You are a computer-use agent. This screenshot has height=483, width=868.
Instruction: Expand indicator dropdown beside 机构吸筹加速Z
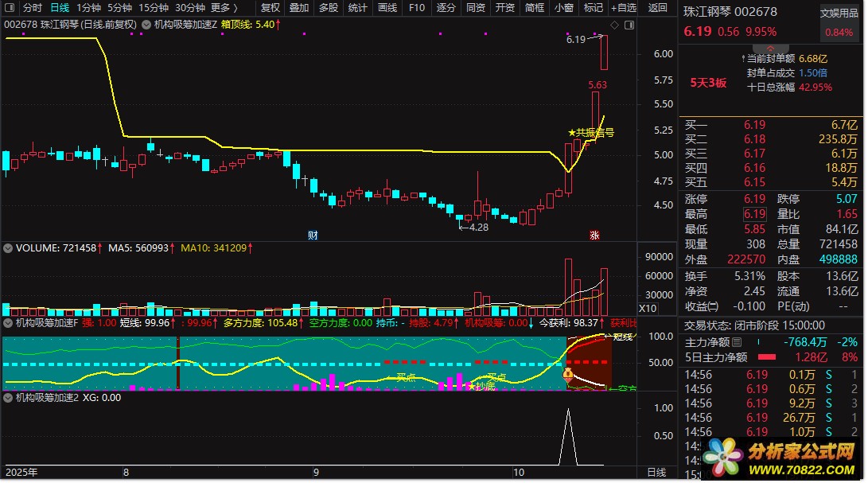(146, 25)
